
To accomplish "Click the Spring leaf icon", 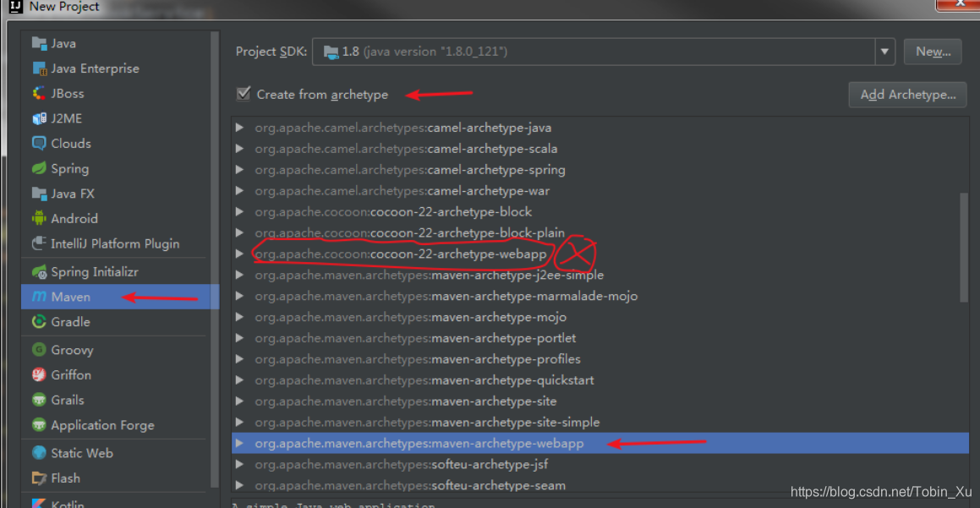I will [39, 168].
